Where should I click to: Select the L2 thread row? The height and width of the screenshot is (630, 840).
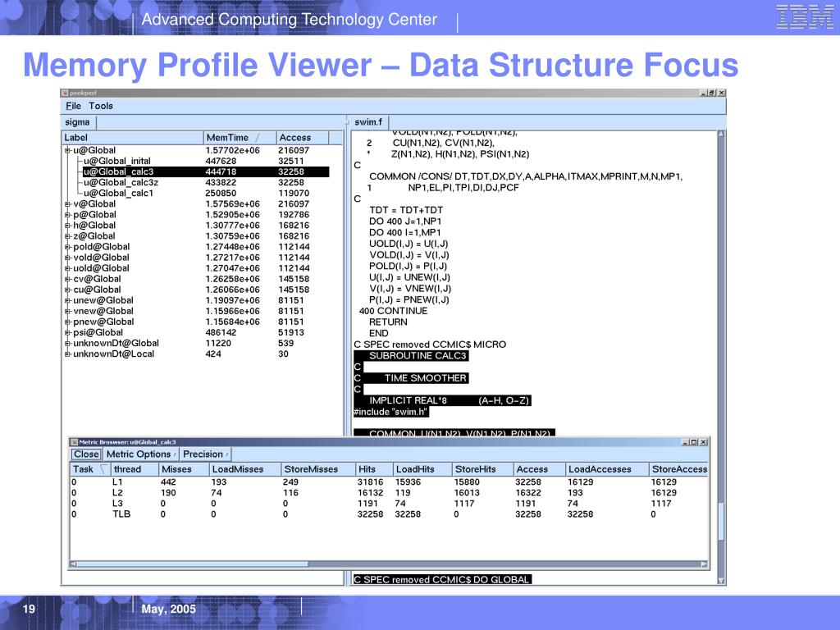click(390, 493)
